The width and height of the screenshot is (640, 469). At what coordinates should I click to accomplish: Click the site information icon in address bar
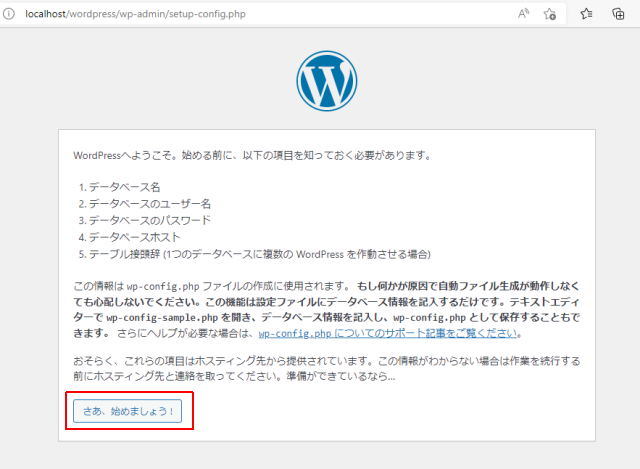pos(9,14)
